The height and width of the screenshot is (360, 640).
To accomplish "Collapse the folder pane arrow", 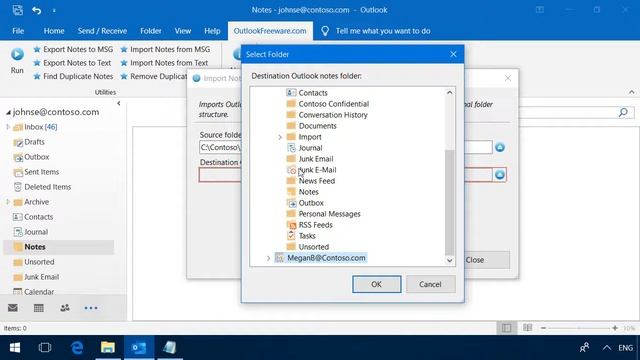I will pos(119,103).
